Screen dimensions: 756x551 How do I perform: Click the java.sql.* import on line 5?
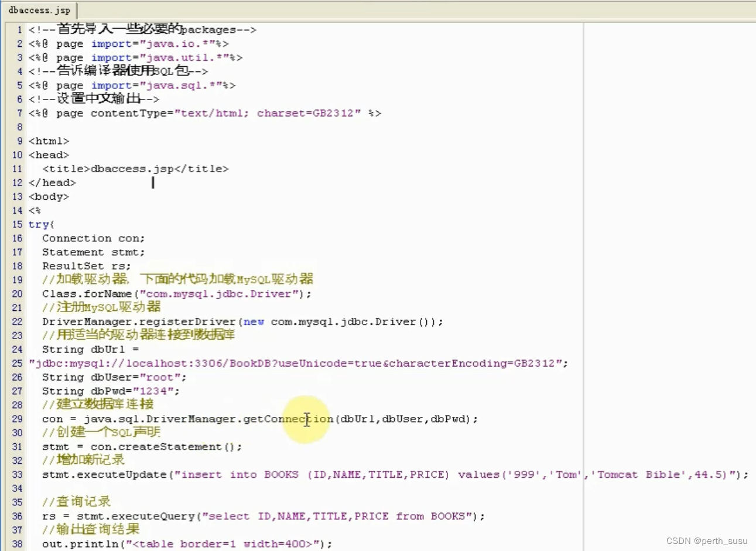(132, 85)
